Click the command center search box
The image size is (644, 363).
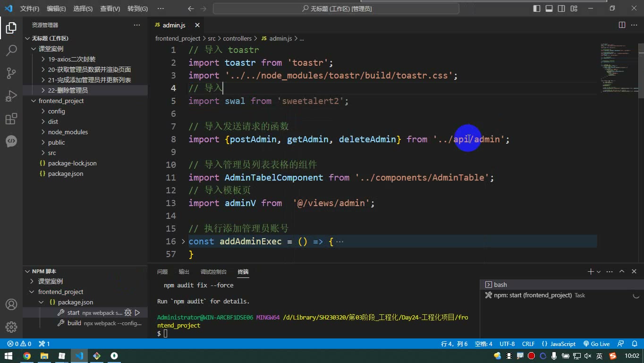click(336, 9)
